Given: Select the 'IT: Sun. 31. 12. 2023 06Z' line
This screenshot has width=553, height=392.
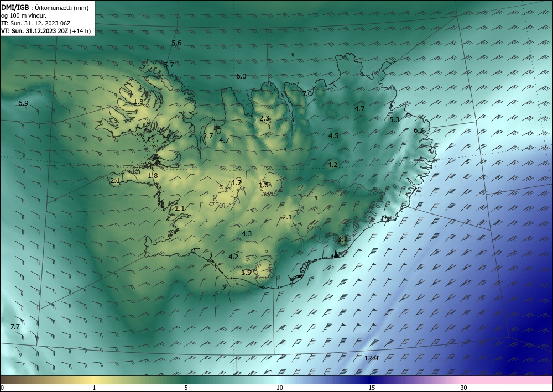Looking at the screenshot, I should tap(35, 23).
